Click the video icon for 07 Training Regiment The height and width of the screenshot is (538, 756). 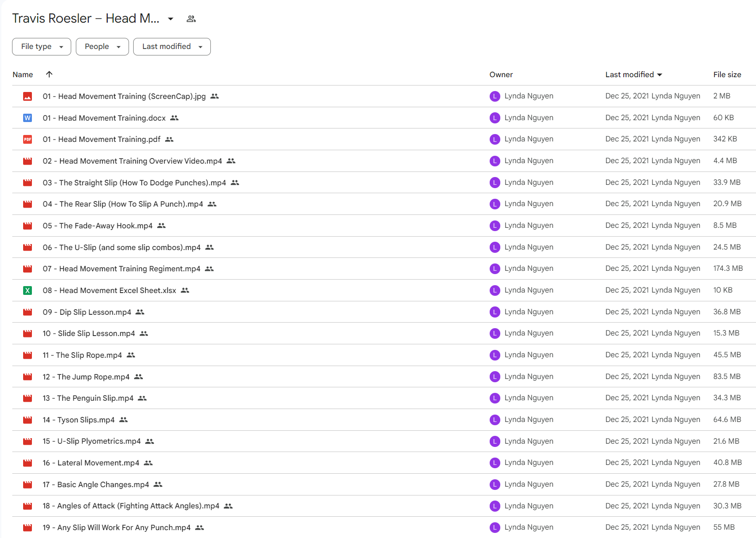(28, 269)
